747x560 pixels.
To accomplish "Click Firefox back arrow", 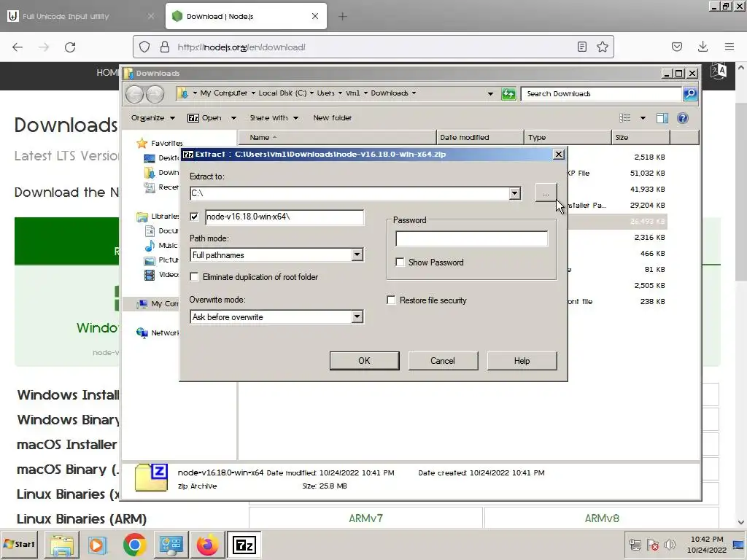I will click(18, 47).
